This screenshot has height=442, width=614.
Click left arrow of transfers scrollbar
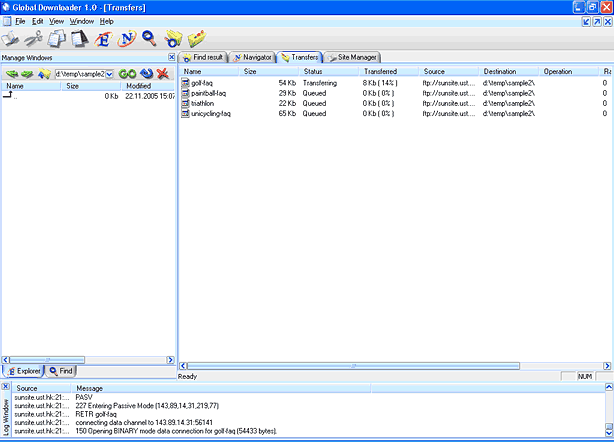183,366
